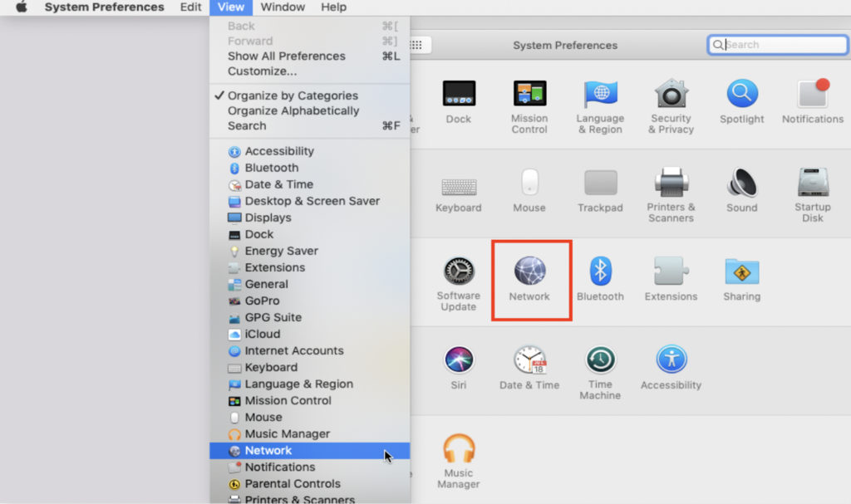Choose Parental Controls menu item

point(310,484)
